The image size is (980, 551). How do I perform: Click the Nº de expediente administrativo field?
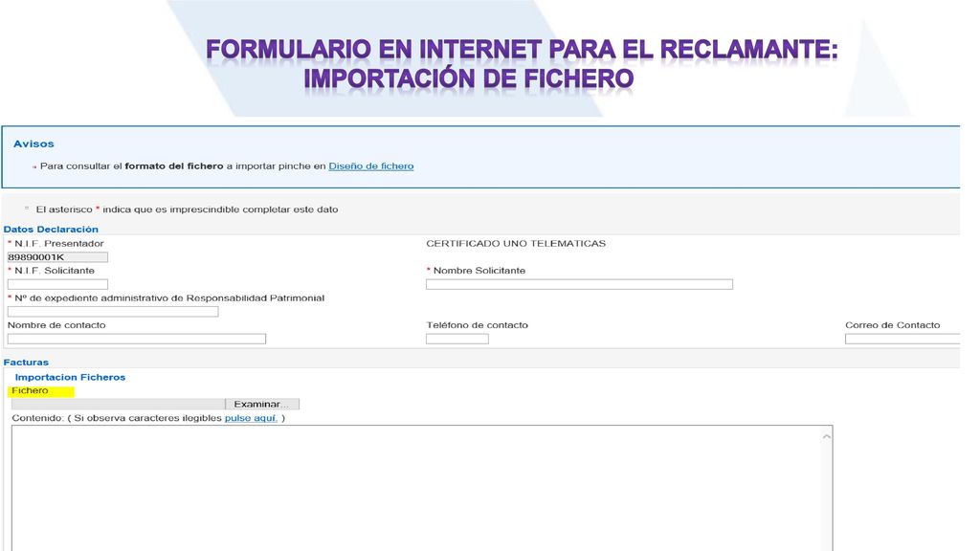coord(113,312)
